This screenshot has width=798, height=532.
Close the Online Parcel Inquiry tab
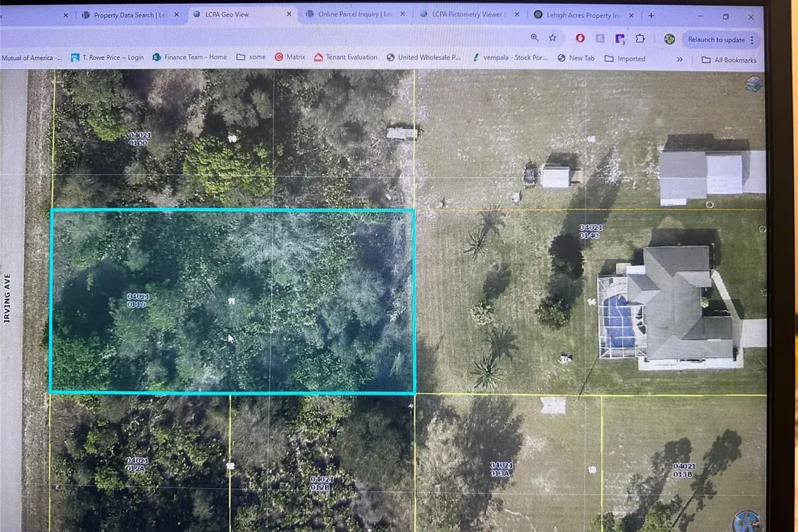(x=404, y=14)
